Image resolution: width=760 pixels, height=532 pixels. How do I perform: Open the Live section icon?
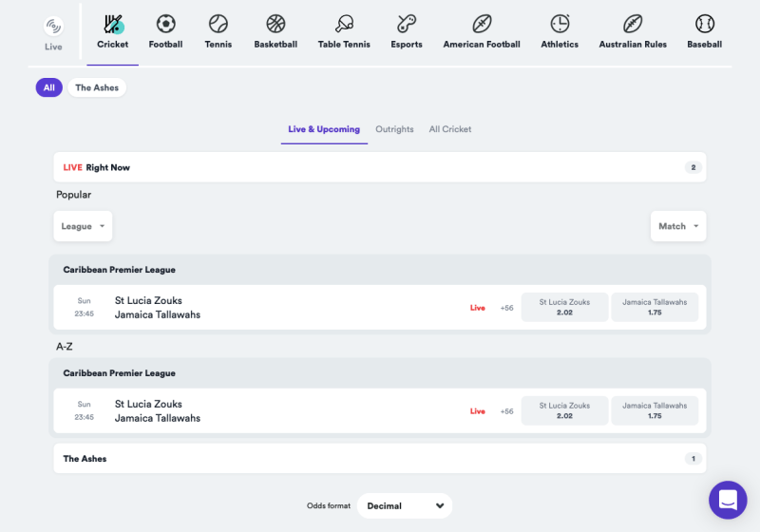tap(53, 27)
